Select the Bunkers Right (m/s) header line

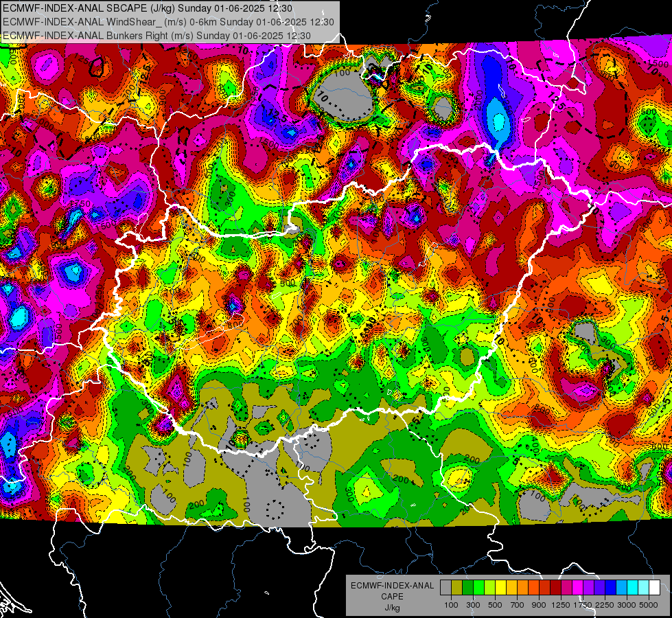click(157, 36)
